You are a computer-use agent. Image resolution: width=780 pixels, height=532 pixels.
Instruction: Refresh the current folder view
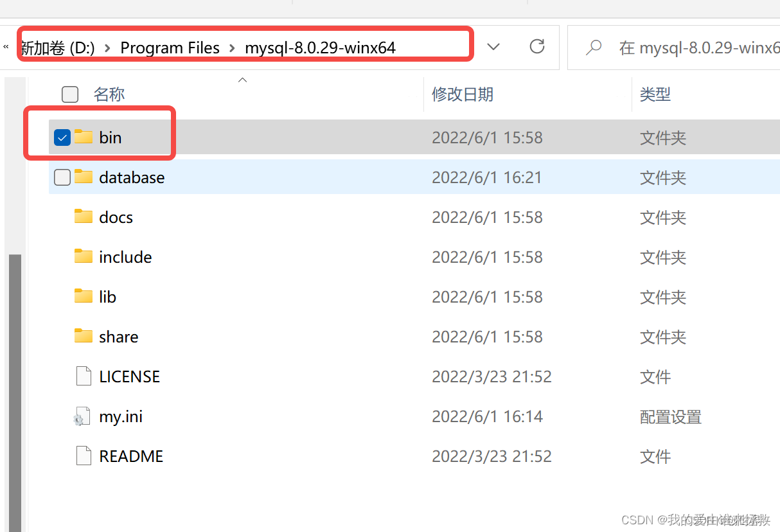coord(537,46)
